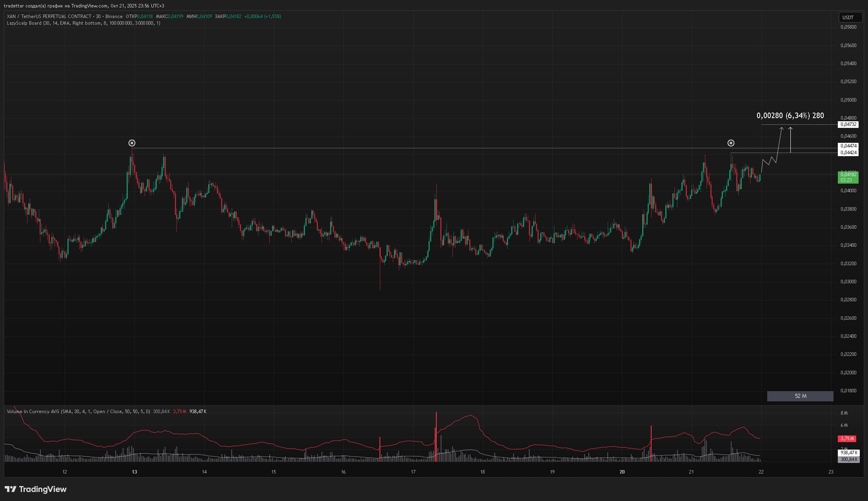Click date 17 on the time axis
This screenshot has height=501, width=868.
click(x=413, y=472)
